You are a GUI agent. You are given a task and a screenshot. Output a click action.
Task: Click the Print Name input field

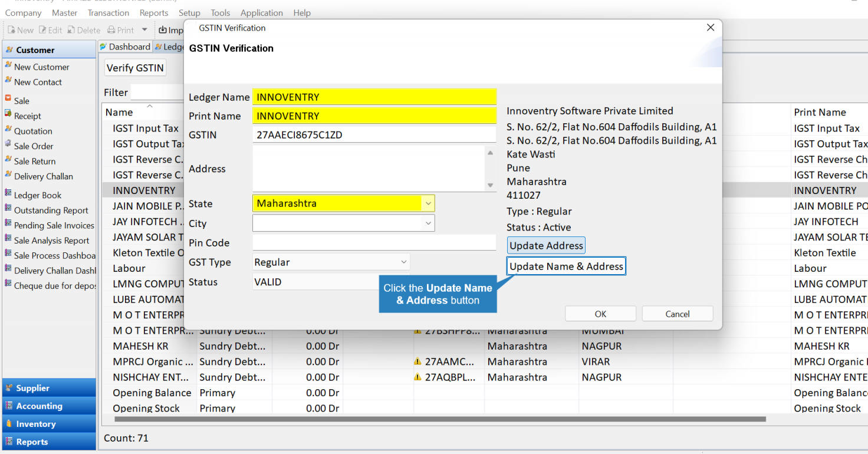tap(374, 116)
